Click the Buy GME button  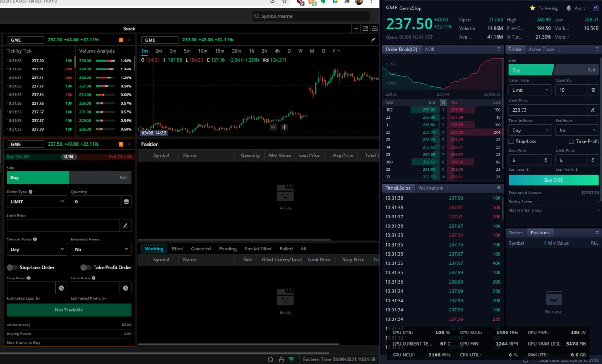click(554, 180)
